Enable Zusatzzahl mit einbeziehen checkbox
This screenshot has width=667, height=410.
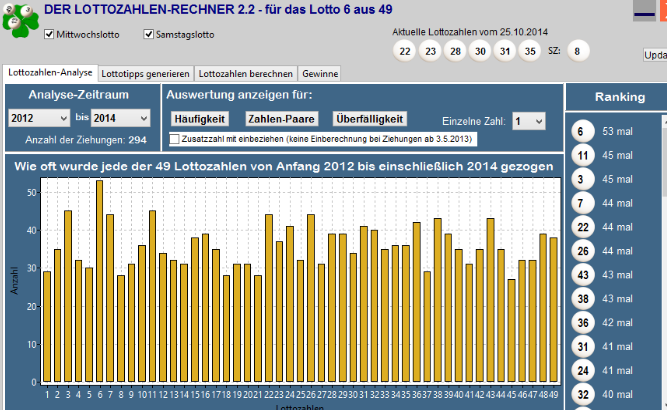(x=174, y=139)
